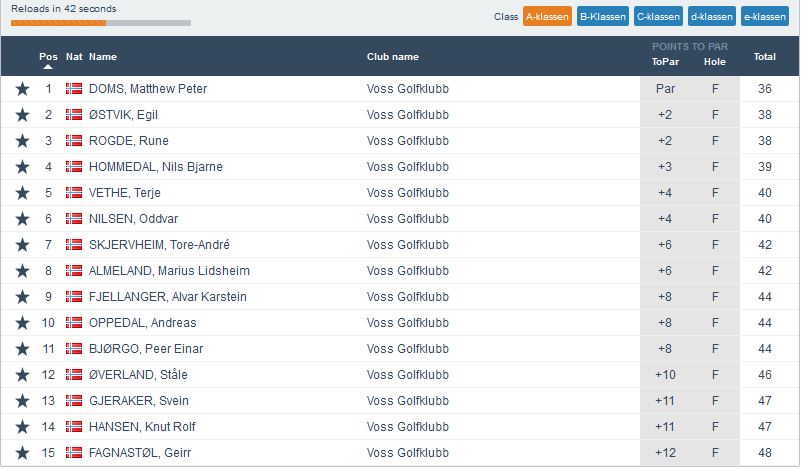The image size is (801, 470).
Task: Click the Club name column header
Action: (x=393, y=57)
